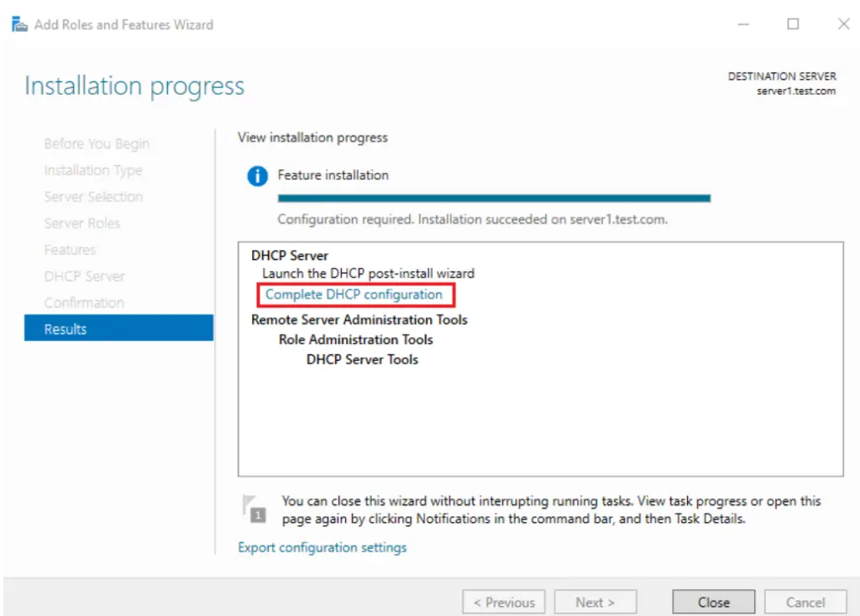Image resolution: width=860 pixels, height=616 pixels.
Task: Select Before You Begin in the sidebar
Action: 96,144
